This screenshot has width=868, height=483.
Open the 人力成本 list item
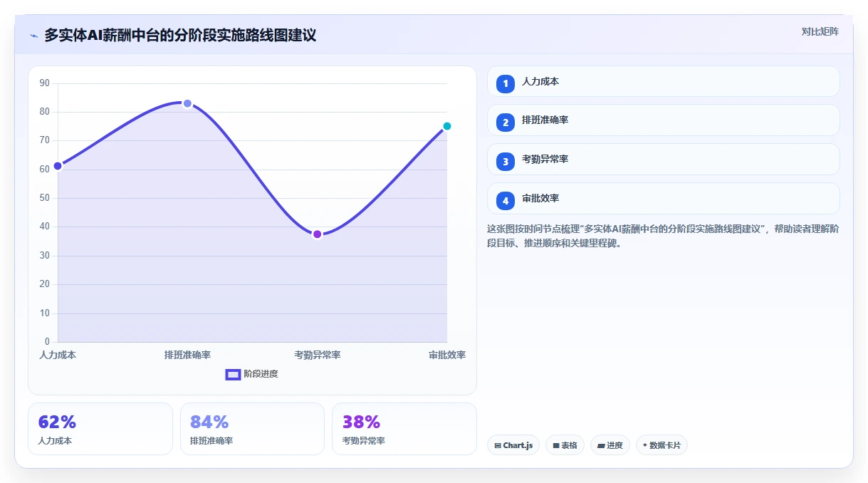pos(663,81)
